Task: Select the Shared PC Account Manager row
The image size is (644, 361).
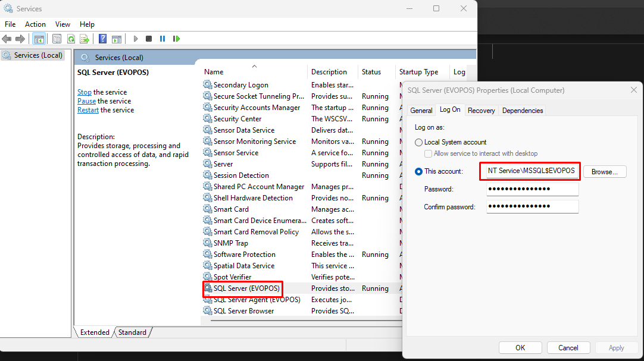Action: (x=302, y=187)
